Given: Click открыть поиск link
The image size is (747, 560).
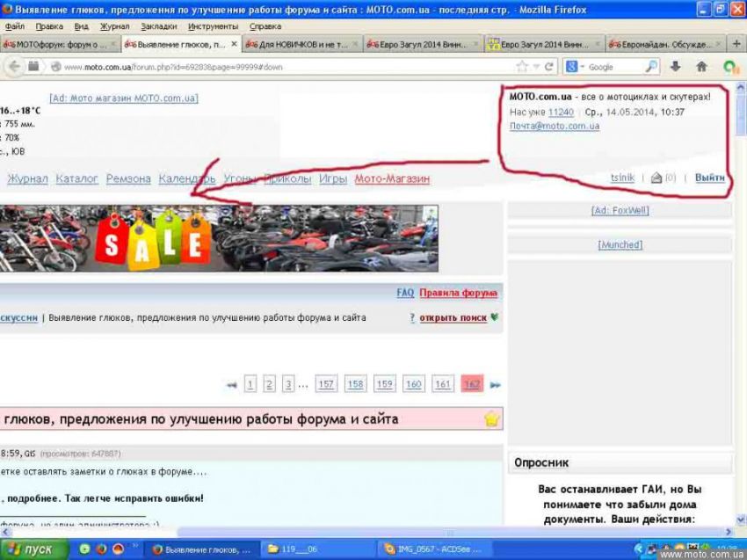Looking at the screenshot, I should (453, 318).
